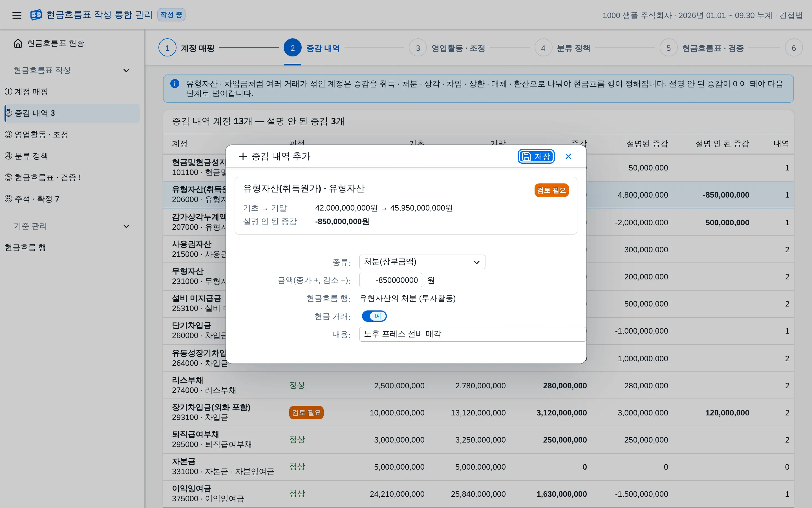Click the unexplained 120,000,000 value in the table
The width and height of the screenshot is (812, 508).
point(727,413)
